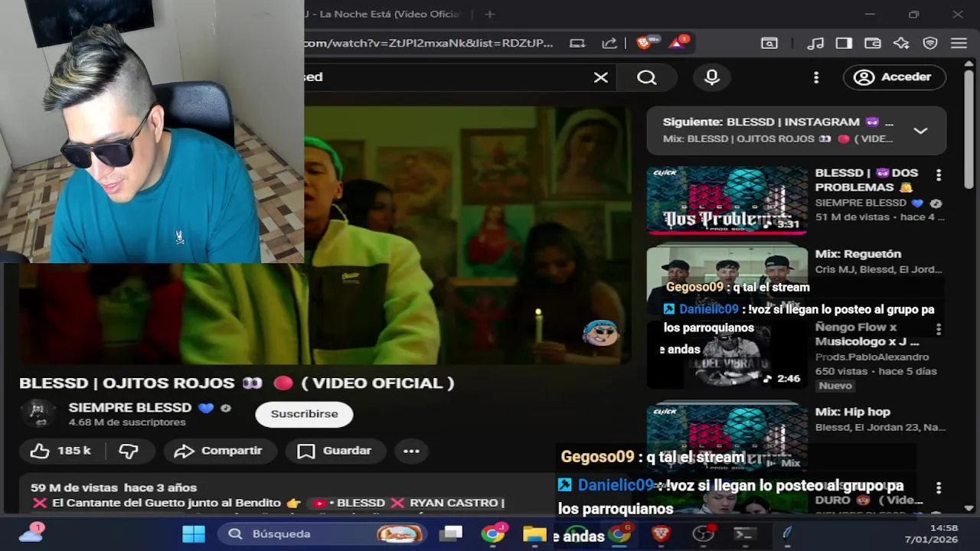Open the tab search toolbar icon
The width and height of the screenshot is (980, 551).
(x=769, y=44)
